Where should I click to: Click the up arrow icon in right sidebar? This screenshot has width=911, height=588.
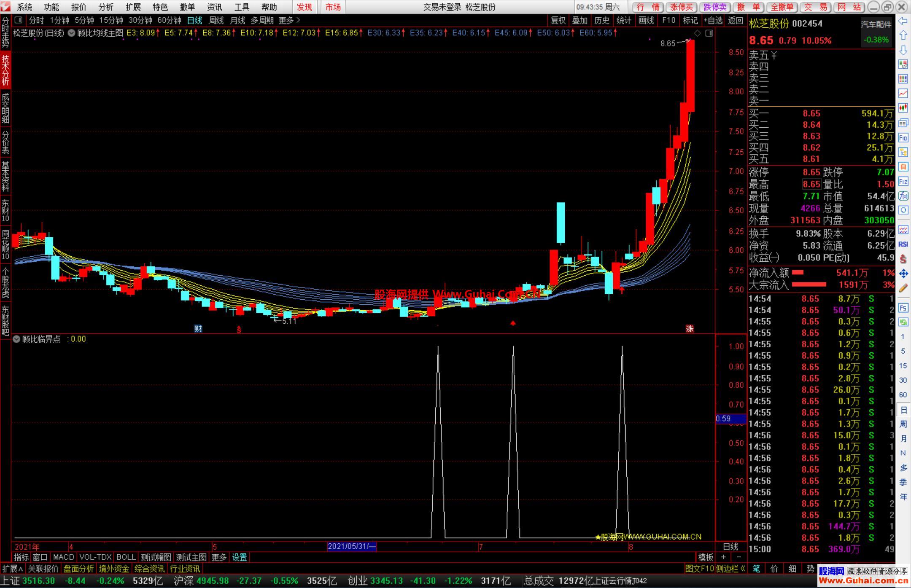pos(903,35)
